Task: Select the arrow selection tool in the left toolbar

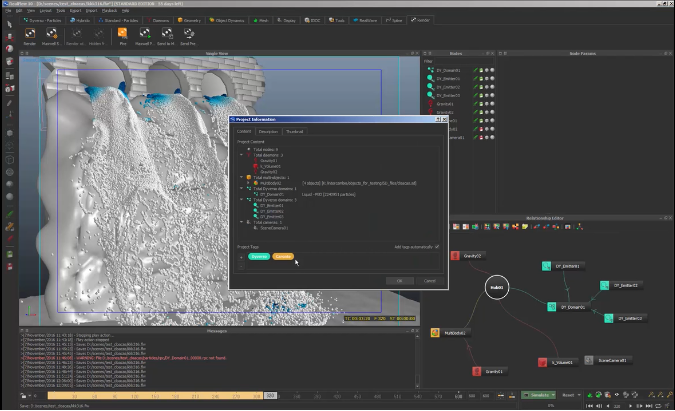Action: pyautogui.click(x=9, y=25)
